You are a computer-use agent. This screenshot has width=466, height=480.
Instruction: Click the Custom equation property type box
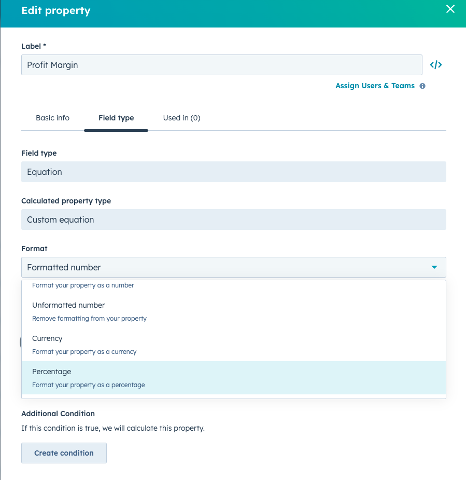(233, 219)
